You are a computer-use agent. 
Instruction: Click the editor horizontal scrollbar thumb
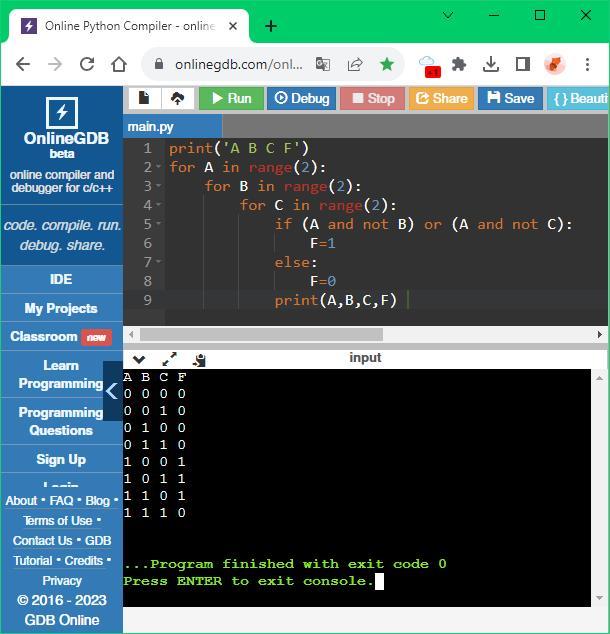point(261,334)
